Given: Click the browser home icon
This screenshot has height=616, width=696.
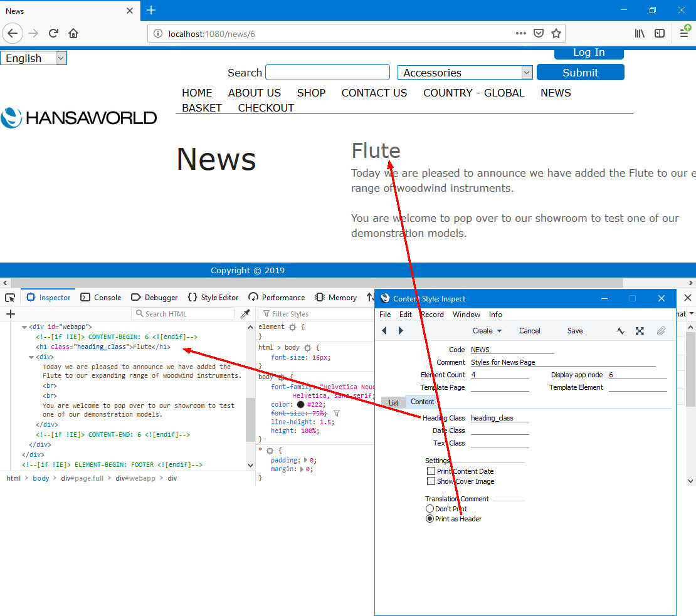Looking at the screenshot, I should point(73,33).
